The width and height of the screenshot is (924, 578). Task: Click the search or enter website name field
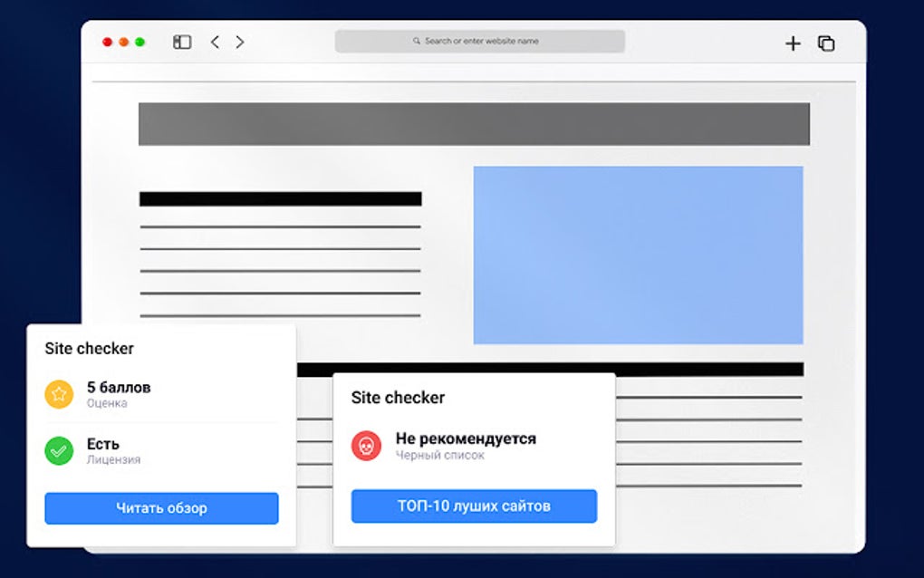point(480,40)
